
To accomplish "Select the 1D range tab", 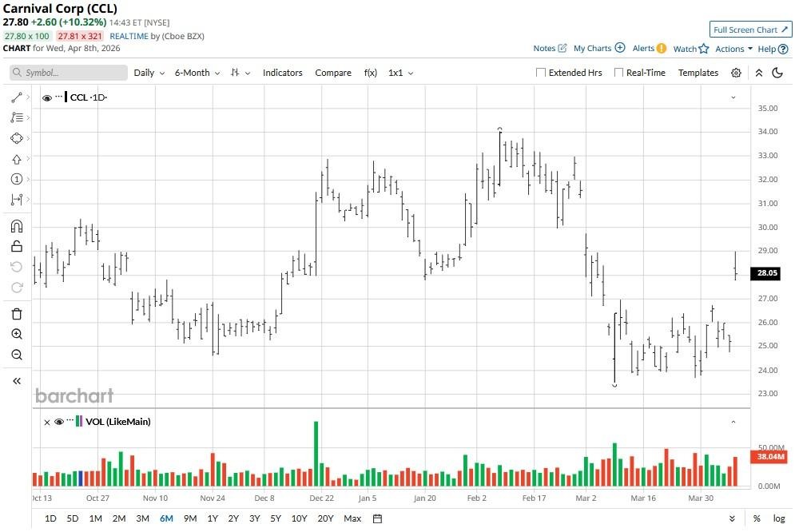I will [x=50, y=518].
